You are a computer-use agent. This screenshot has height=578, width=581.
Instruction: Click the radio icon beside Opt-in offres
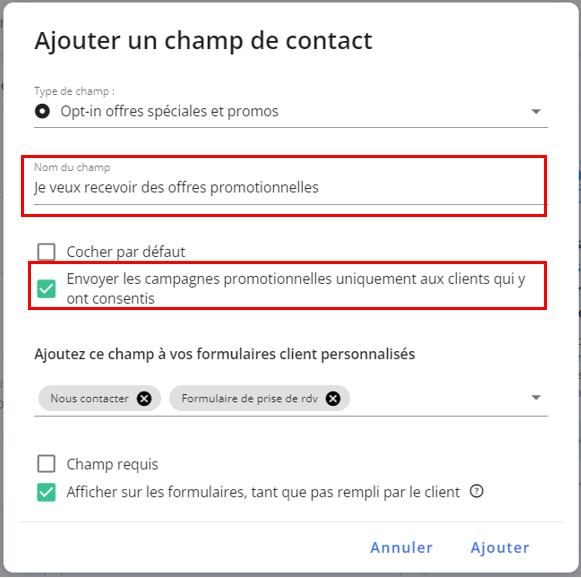pos(42,111)
